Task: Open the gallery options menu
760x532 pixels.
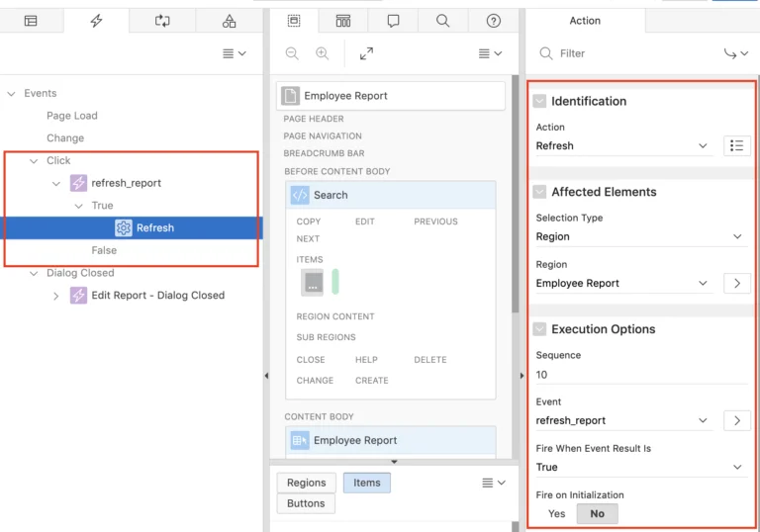Action: click(494, 483)
